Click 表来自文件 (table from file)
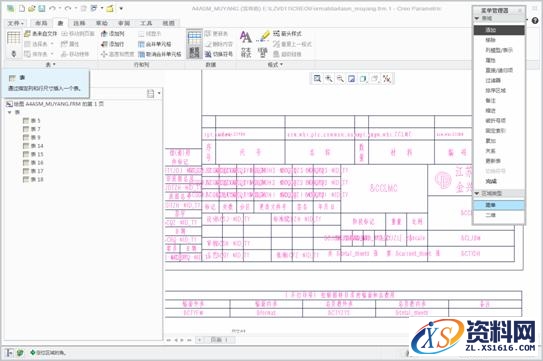The image size is (543, 361). (x=41, y=34)
